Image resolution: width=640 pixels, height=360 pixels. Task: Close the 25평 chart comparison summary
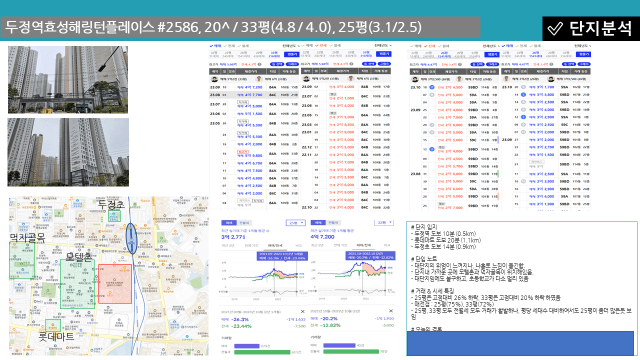click(302, 311)
